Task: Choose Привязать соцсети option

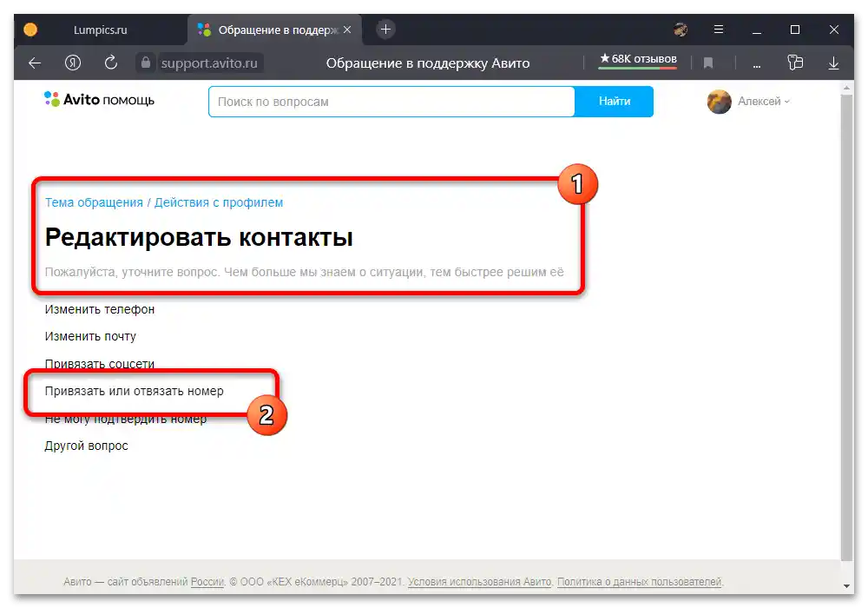Action: click(100, 364)
